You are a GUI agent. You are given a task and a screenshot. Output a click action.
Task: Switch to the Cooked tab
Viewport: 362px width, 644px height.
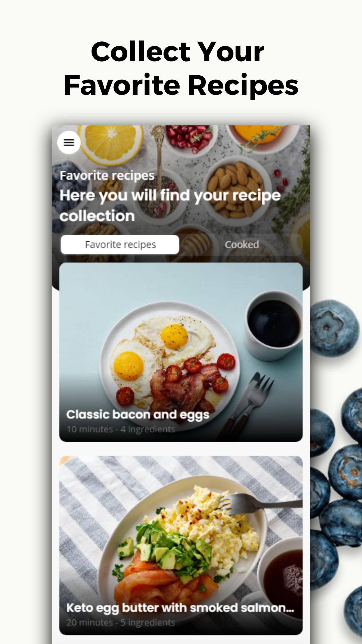pyautogui.click(x=242, y=244)
